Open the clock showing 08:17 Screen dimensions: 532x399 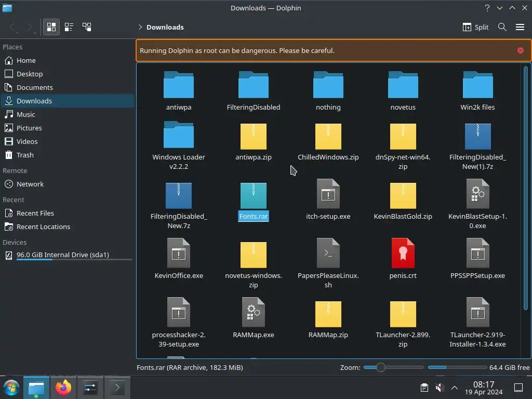(484, 388)
